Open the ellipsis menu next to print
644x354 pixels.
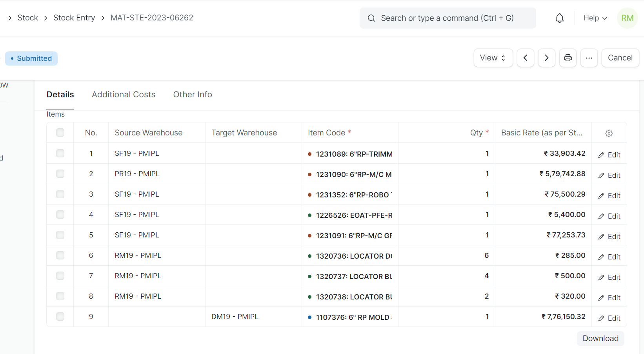[x=589, y=58]
